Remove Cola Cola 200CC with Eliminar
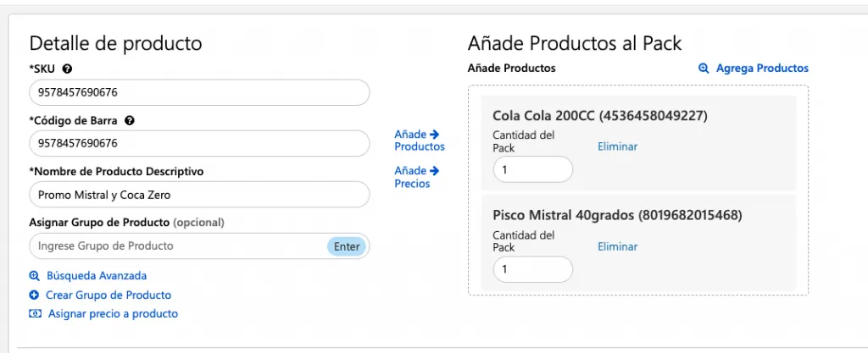 tap(617, 147)
